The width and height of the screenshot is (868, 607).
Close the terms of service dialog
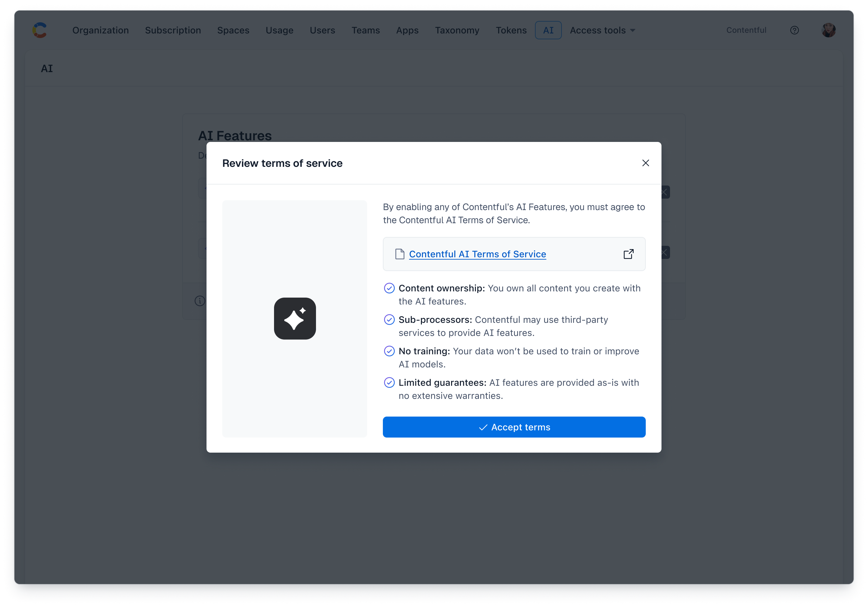645,163
